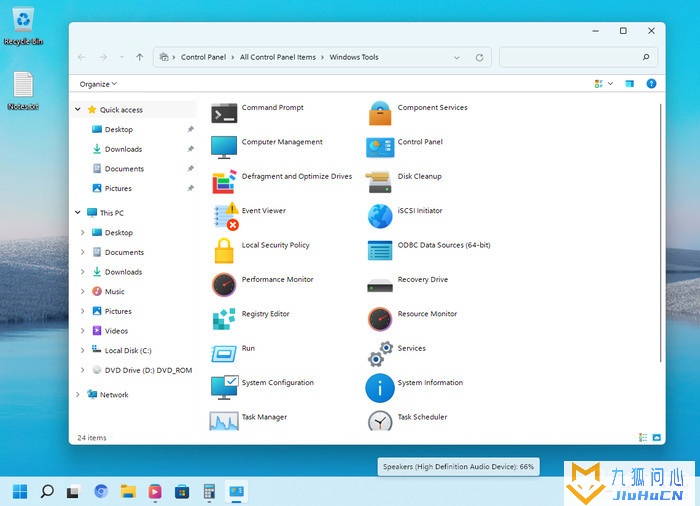Open Microsoft Store from taskbar
Viewport: 700px width, 506px height.
pyautogui.click(x=182, y=492)
